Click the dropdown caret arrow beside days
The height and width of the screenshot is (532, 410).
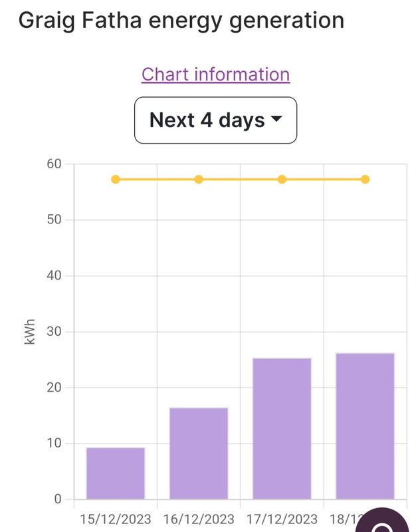276,119
